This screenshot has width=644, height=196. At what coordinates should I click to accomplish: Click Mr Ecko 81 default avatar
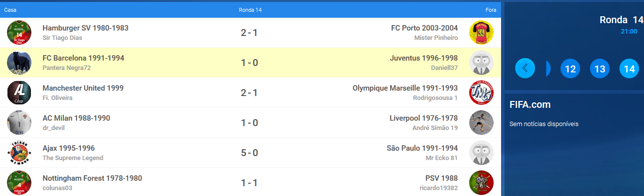481,153
